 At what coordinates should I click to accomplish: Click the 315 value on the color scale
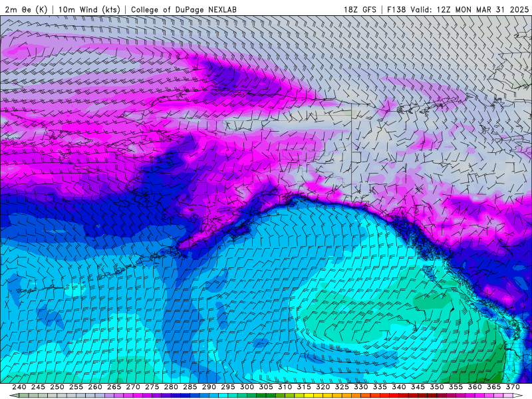(x=304, y=387)
